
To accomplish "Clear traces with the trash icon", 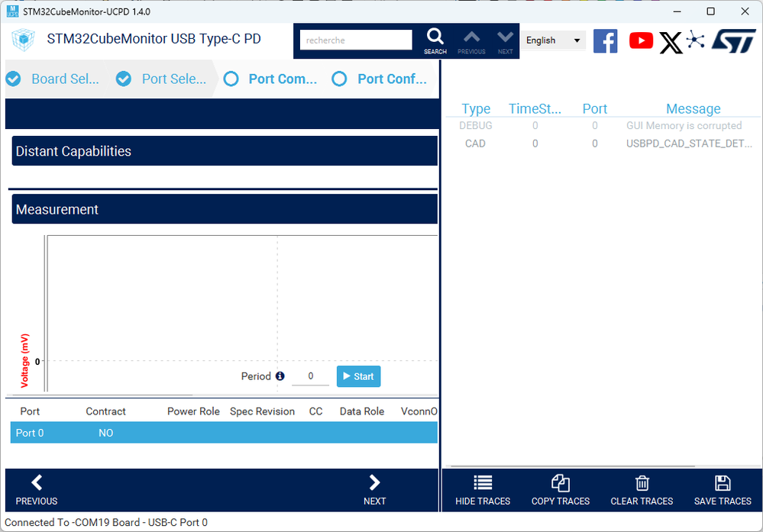I will 642,483.
